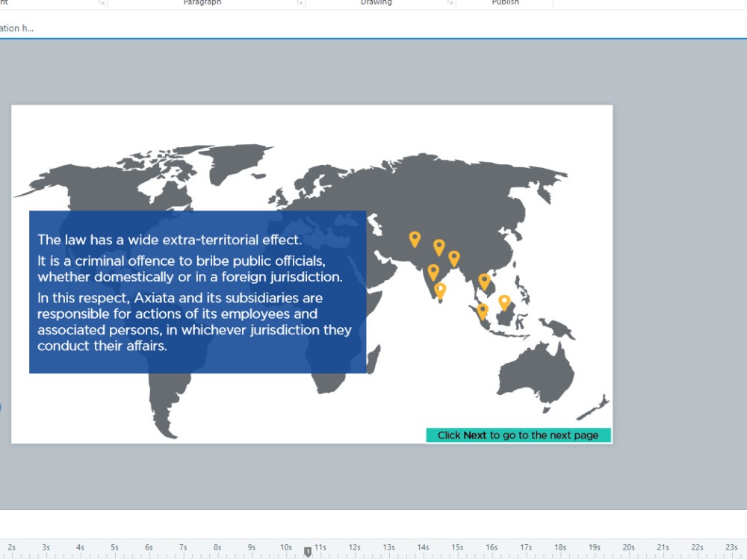Image resolution: width=747 pixels, height=560 pixels.
Task: Click the 2s mark on the timeline ruler
Action: (12, 547)
